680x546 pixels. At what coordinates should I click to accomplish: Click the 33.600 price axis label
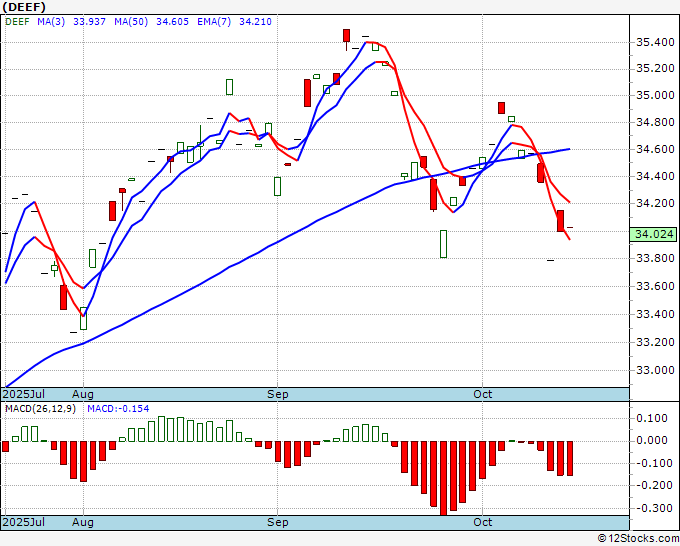[x=655, y=286]
